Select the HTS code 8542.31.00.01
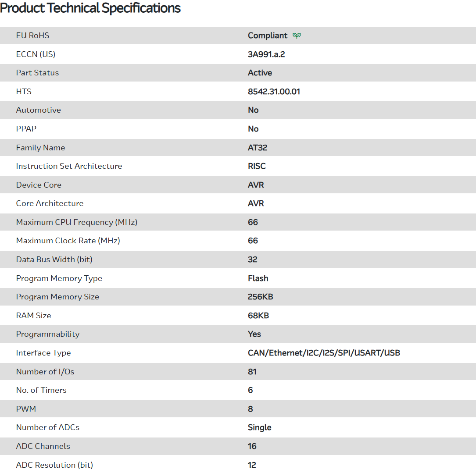This screenshot has height=473, width=476. (274, 92)
